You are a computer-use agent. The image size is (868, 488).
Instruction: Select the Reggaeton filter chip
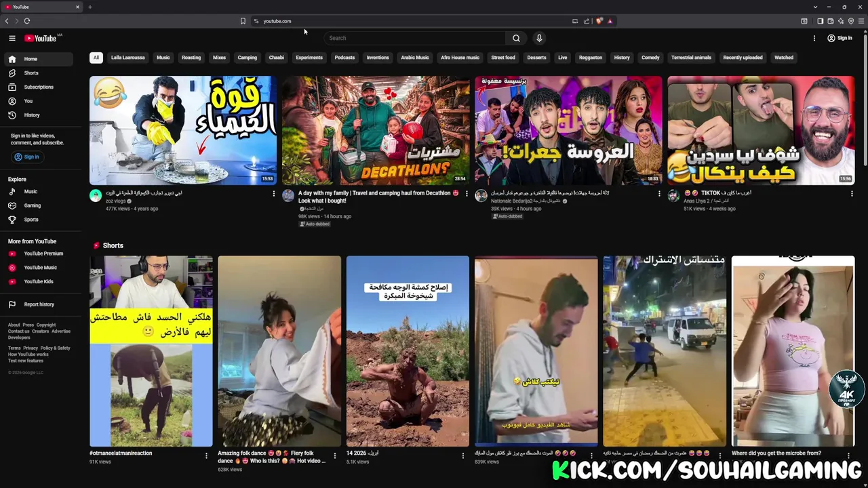coord(590,58)
